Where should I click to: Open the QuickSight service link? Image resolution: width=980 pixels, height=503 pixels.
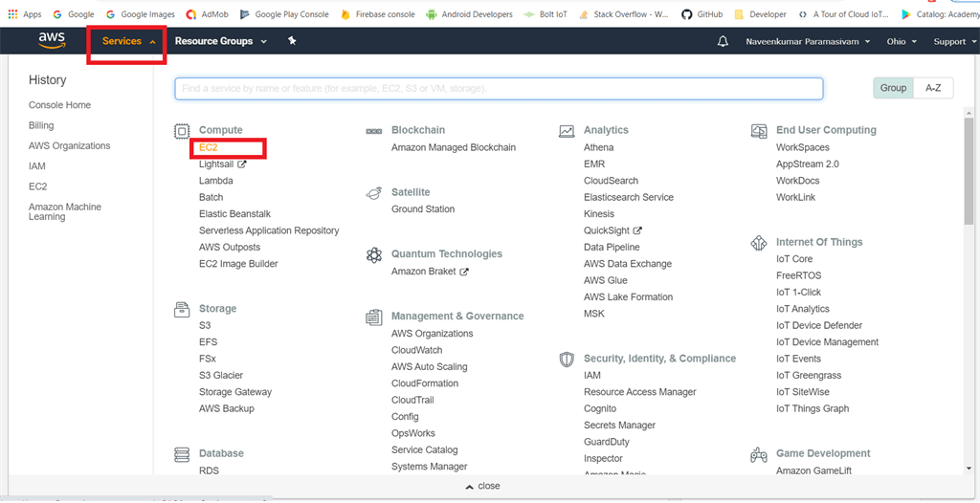point(612,230)
